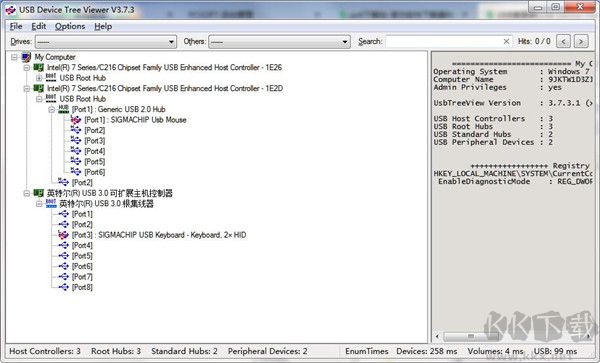The width and height of the screenshot is (600, 363).
Task: Click inside the Search field
Action: tap(444, 41)
